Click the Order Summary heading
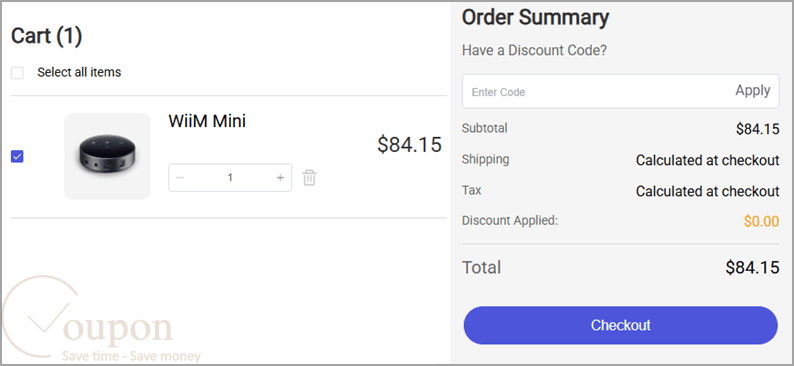 point(535,18)
